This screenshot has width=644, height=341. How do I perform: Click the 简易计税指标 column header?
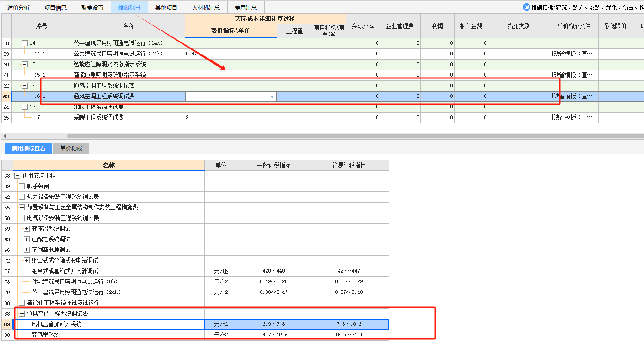tap(349, 165)
